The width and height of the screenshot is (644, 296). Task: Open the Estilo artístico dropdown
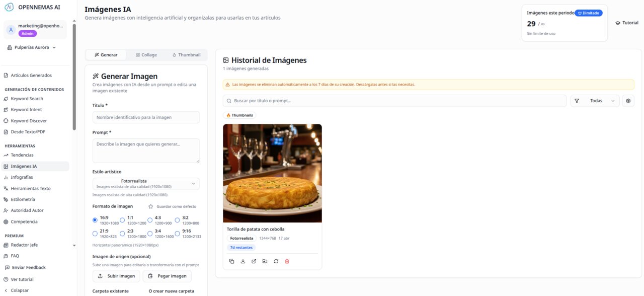point(146,183)
